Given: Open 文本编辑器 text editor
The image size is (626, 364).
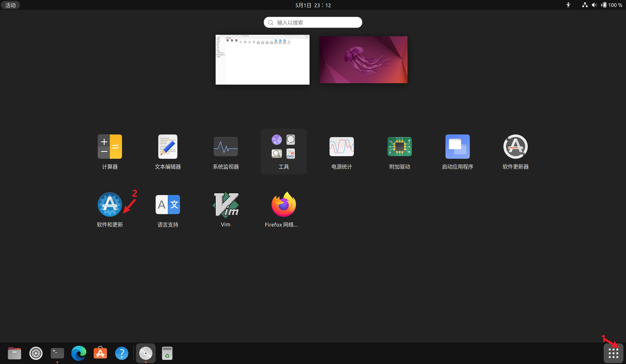Looking at the screenshot, I should (168, 147).
